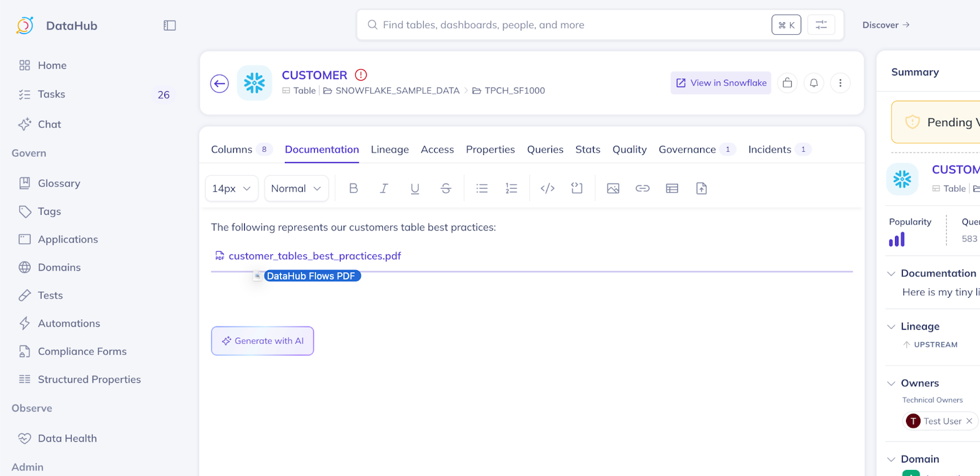Open the search filters icon

coord(821,25)
